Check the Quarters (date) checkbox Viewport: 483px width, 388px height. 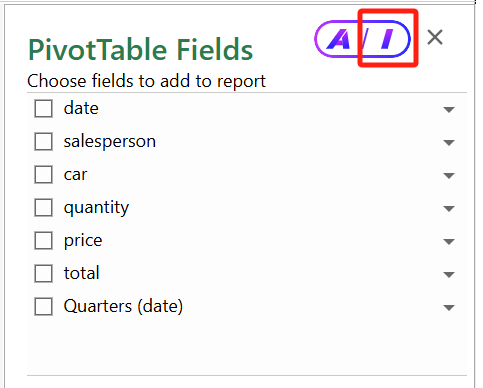click(43, 307)
